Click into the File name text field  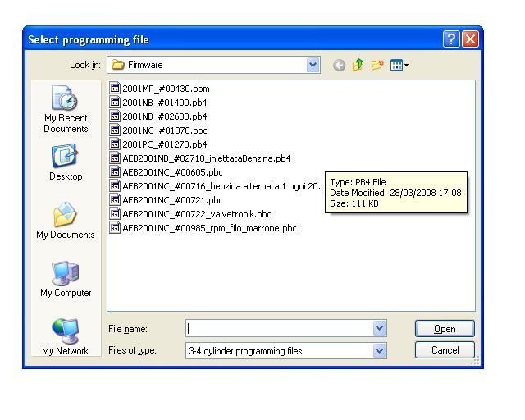click(279, 329)
